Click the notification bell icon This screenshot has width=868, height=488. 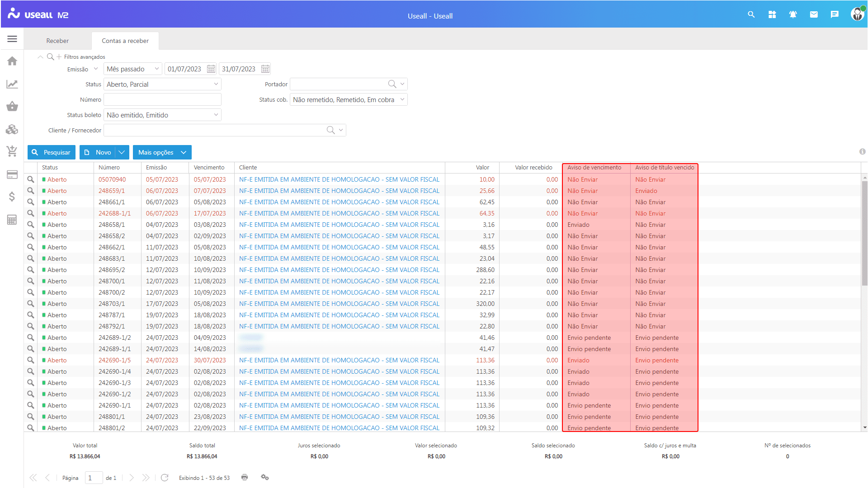click(793, 15)
